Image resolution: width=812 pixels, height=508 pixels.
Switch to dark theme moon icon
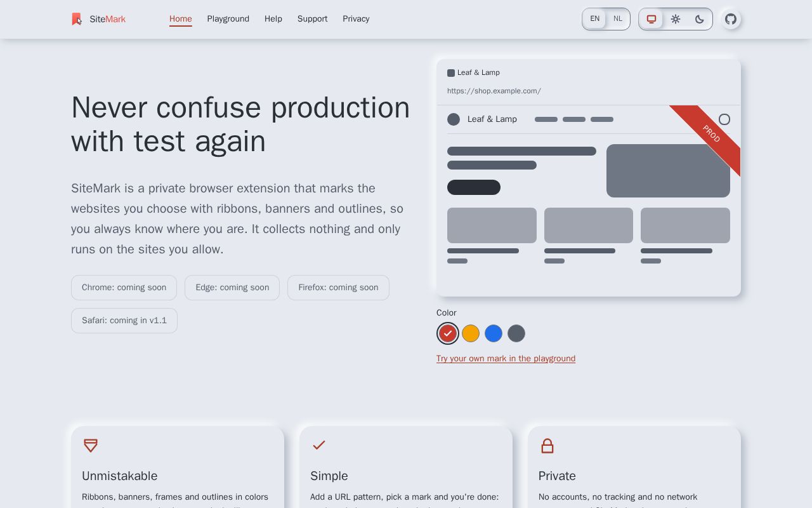pyautogui.click(x=700, y=19)
